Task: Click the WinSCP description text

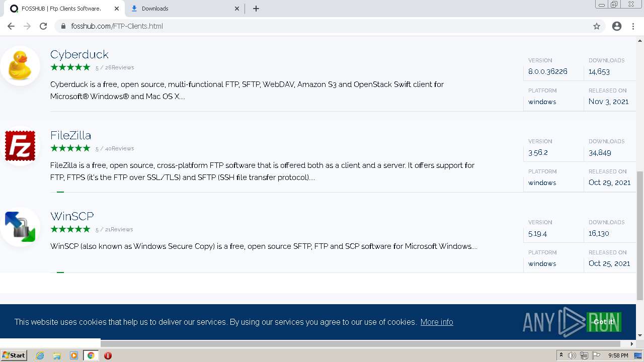Action: coord(264,246)
